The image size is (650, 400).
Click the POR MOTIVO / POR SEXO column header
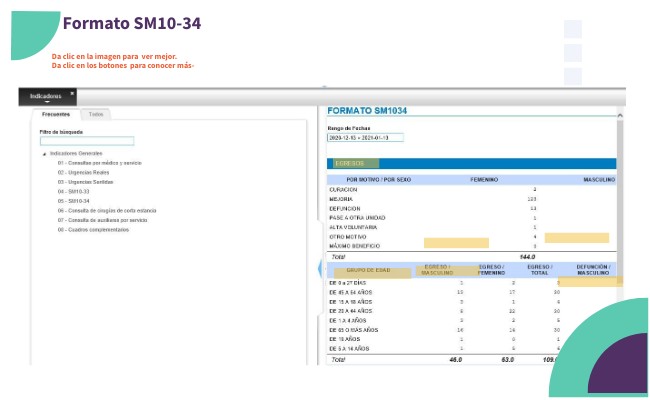[x=378, y=179]
